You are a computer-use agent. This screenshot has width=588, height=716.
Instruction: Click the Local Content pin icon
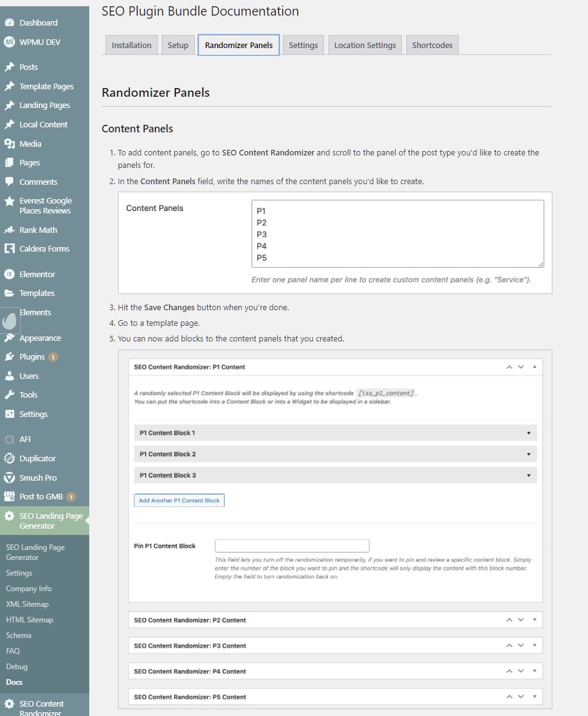(x=9, y=124)
